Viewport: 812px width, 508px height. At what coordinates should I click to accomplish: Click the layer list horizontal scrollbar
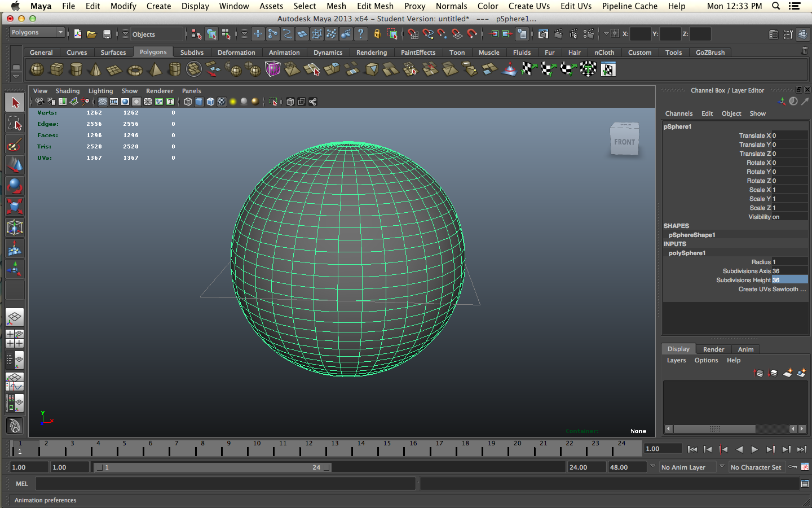click(714, 429)
